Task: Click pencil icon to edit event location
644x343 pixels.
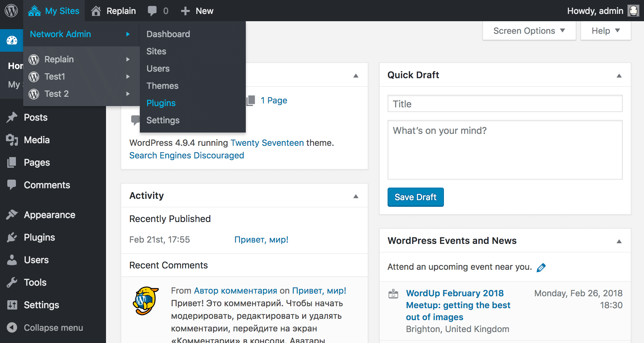Action: (x=541, y=267)
